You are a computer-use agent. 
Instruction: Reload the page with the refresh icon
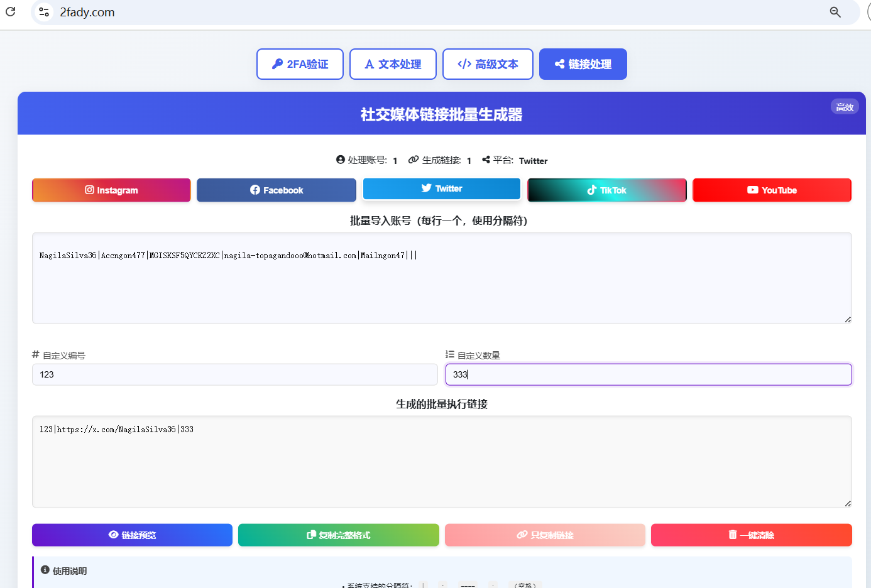(11, 12)
